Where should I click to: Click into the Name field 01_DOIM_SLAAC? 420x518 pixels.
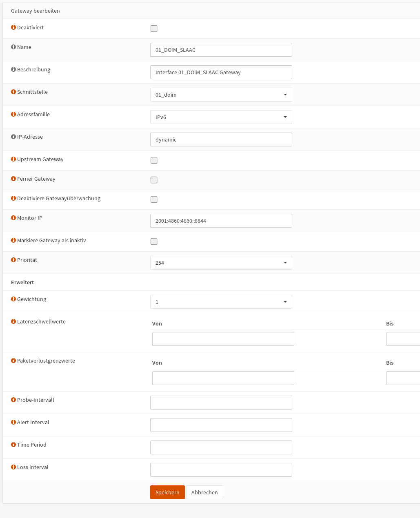[x=221, y=50]
